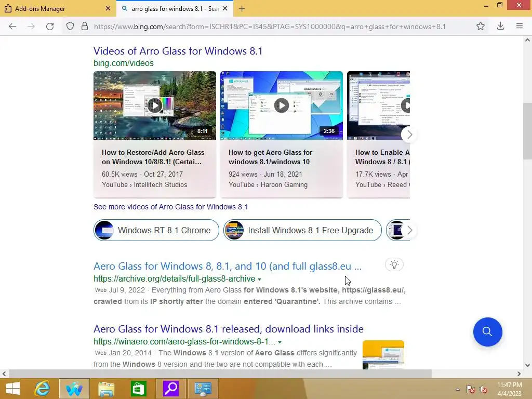View site security padlock information
The width and height of the screenshot is (532, 399).
85,26
